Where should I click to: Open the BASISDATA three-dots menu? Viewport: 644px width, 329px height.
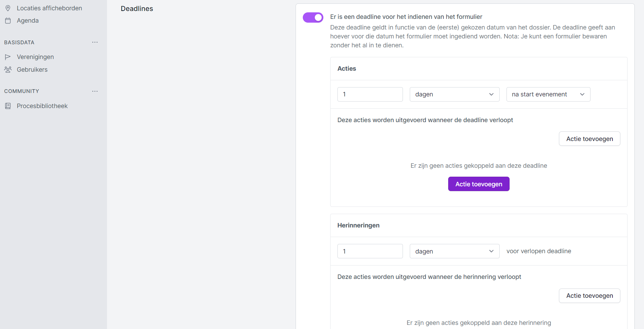pos(95,42)
